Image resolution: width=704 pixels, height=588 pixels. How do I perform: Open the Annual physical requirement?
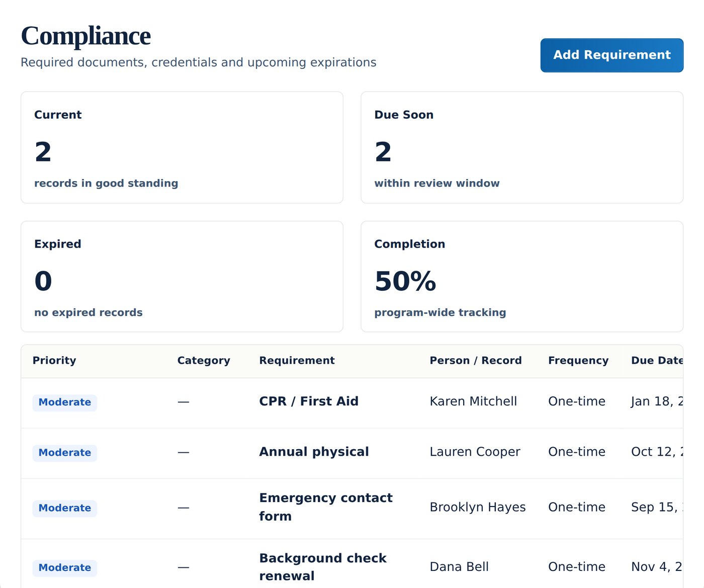314,452
